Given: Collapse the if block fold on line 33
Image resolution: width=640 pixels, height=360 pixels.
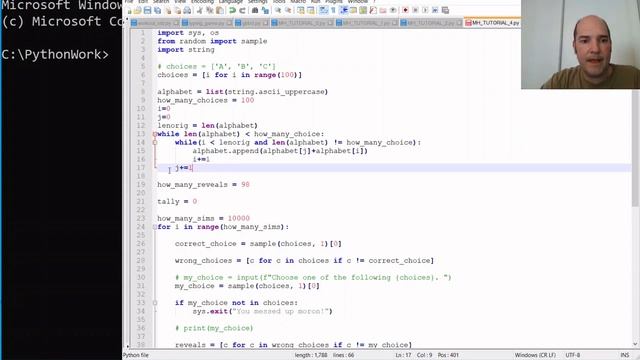Looking at the screenshot, I should (x=155, y=303).
